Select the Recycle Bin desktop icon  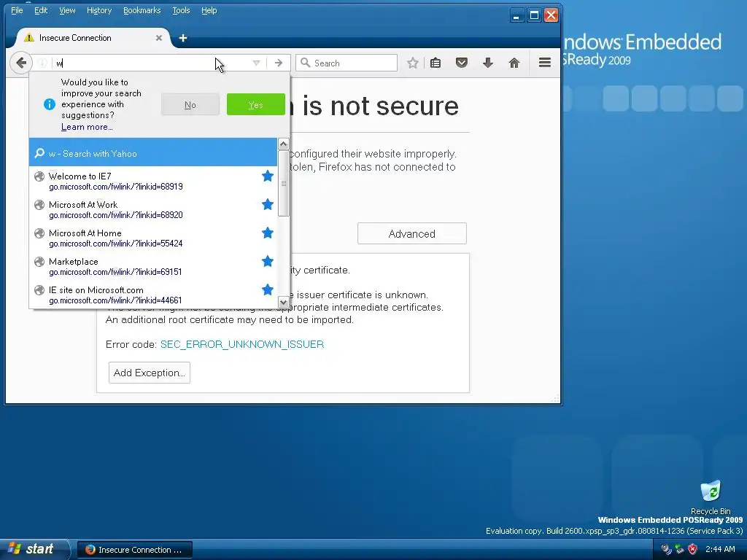(x=711, y=497)
